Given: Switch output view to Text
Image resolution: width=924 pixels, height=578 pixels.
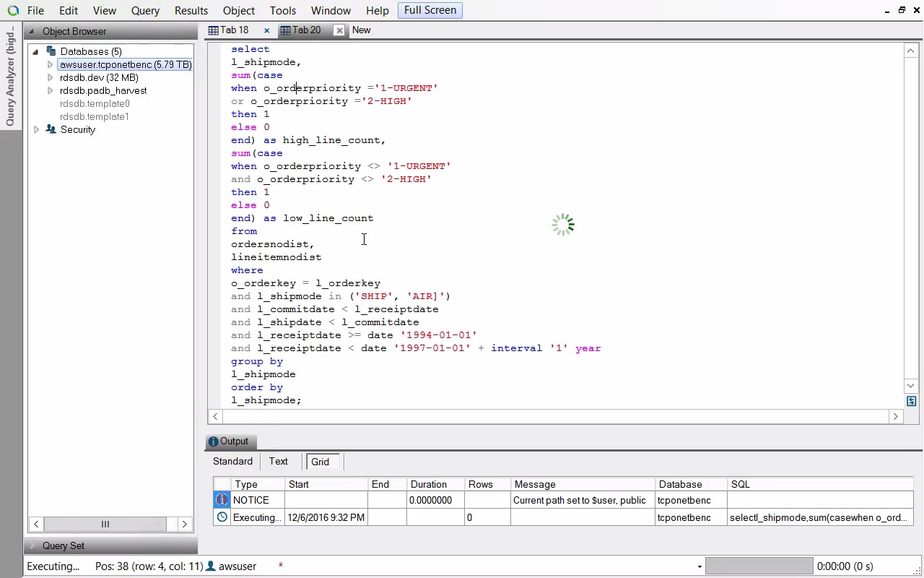Looking at the screenshot, I should tap(278, 462).
